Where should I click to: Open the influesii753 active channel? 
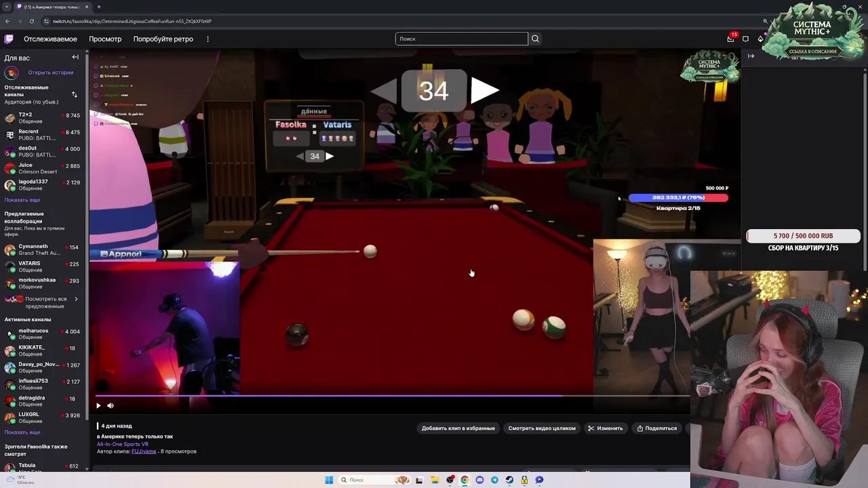(43, 384)
